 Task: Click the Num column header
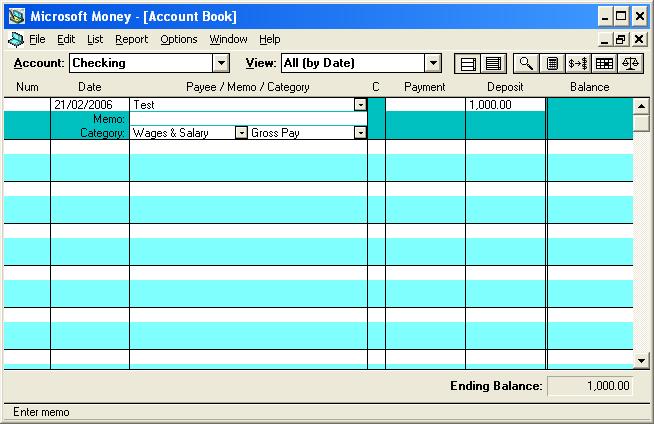pos(27,87)
